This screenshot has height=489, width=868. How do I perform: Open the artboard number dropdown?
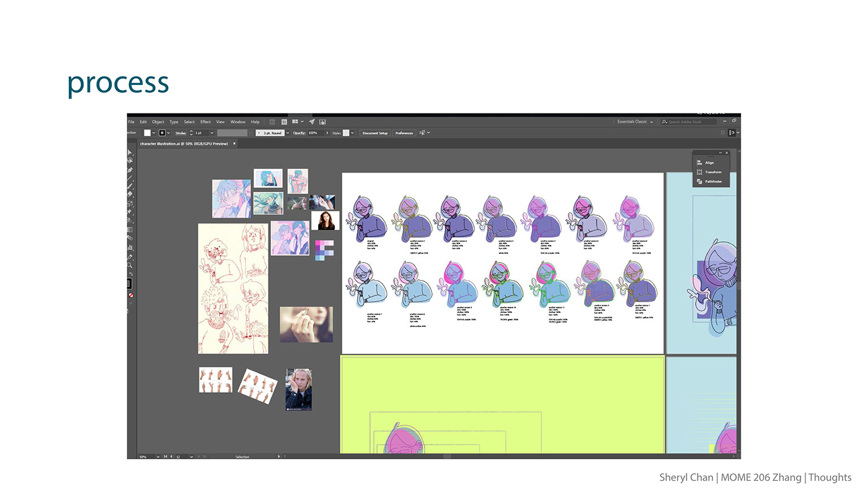point(192,457)
